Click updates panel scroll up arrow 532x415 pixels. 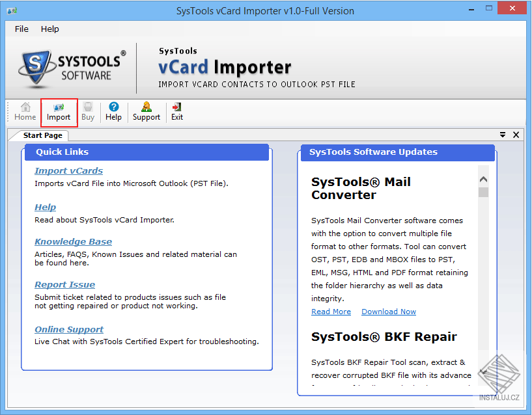coord(483,180)
